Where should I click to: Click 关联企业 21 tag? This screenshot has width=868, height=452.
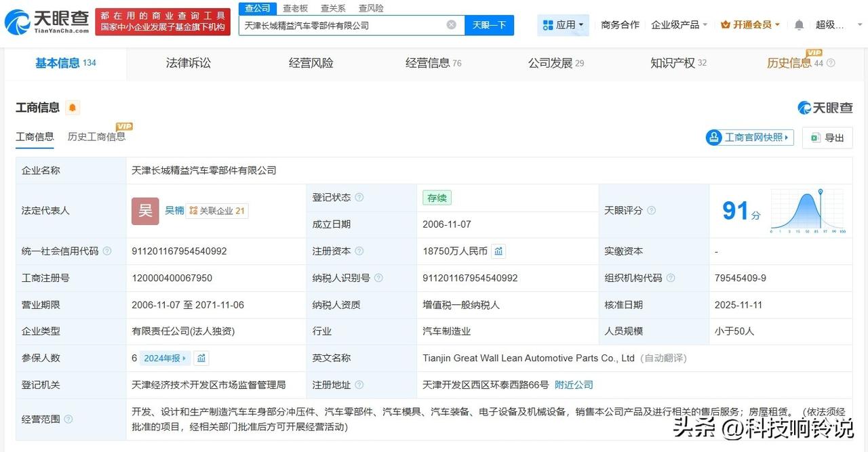coord(217,211)
